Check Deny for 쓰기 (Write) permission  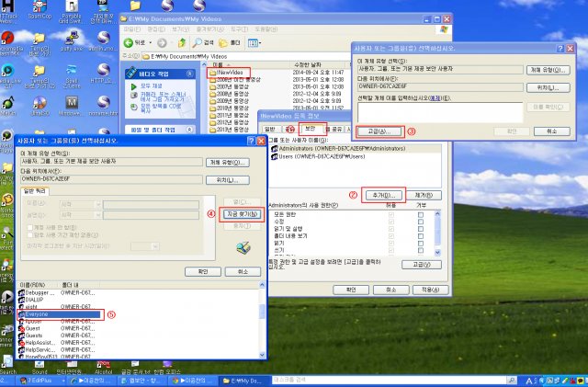[421, 250]
